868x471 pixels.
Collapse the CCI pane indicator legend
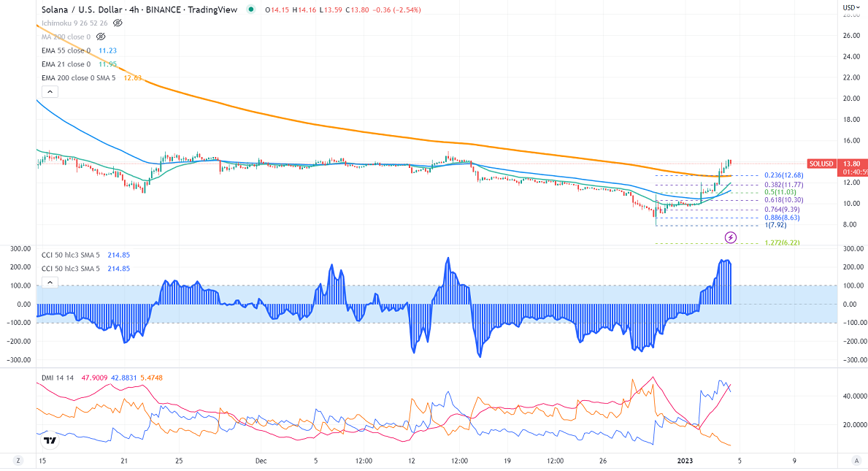[x=50, y=283]
